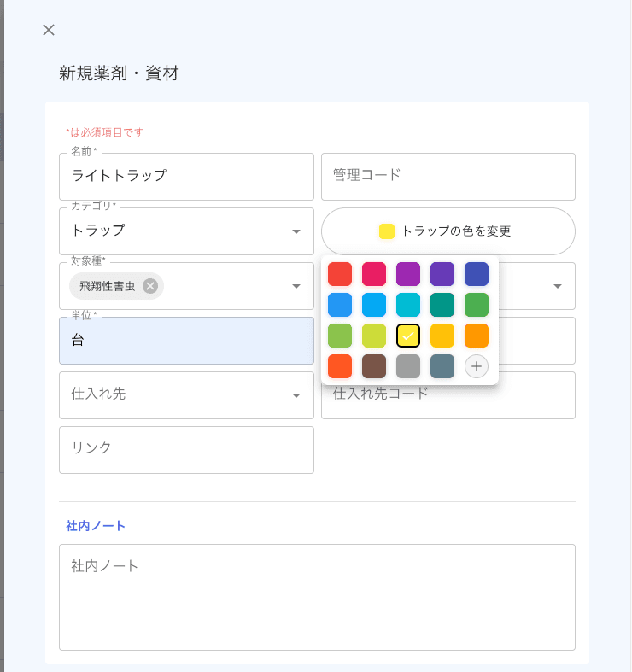Screen dimensions: 632x672
Task: Select the gray color swatch
Action: [408, 366]
